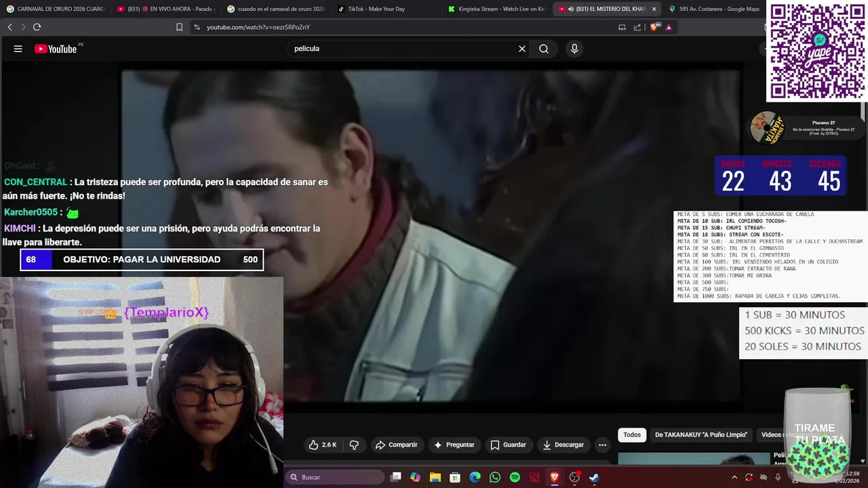This screenshot has height=488, width=868.
Task: Open File Explorer from the taskbar
Action: click(435, 477)
